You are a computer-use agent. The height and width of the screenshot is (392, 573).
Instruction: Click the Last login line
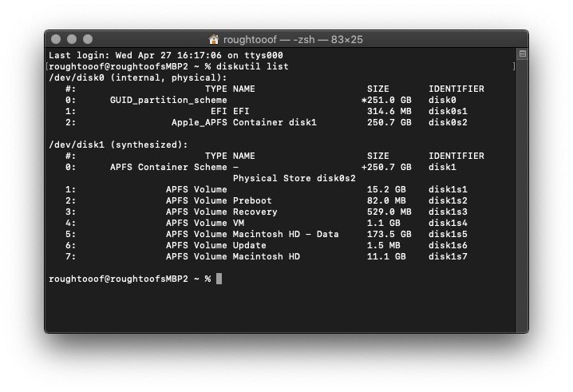tap(166, 56)
